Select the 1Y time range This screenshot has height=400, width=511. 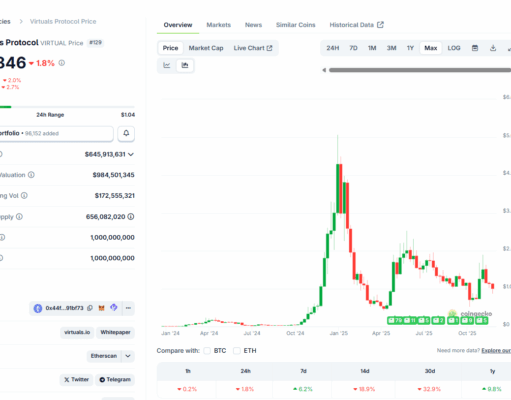click(410, 48)
